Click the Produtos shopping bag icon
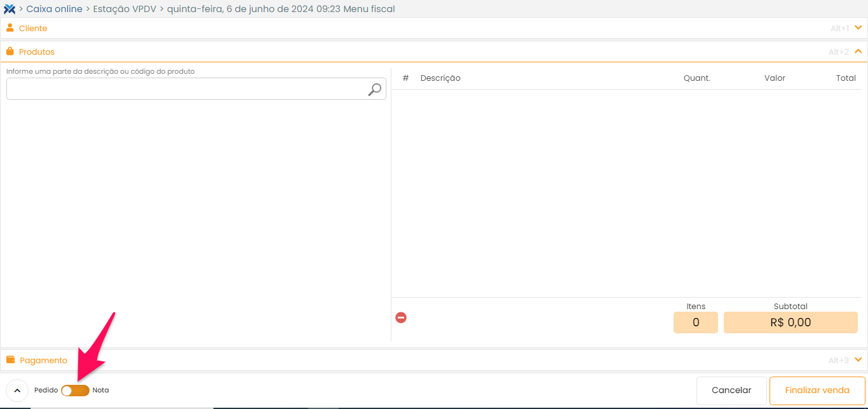Viewport: 868px width, 409px height. [10, 52]
